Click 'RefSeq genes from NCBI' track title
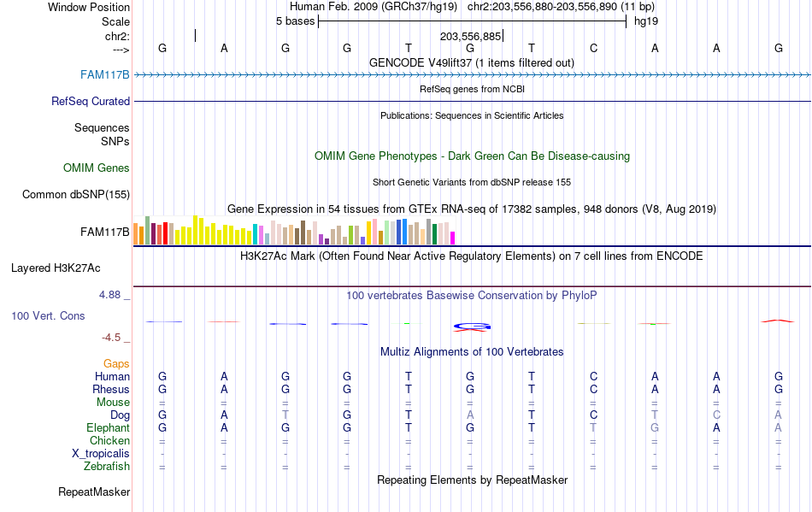The height and width of the screenshot is (512, 812). 472,89
